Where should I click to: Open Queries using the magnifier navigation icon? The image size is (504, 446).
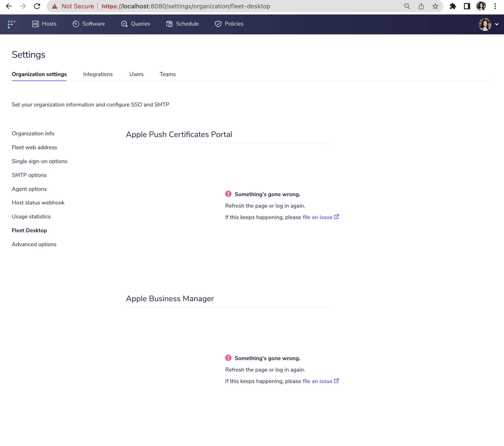click(x=124, y=24)
